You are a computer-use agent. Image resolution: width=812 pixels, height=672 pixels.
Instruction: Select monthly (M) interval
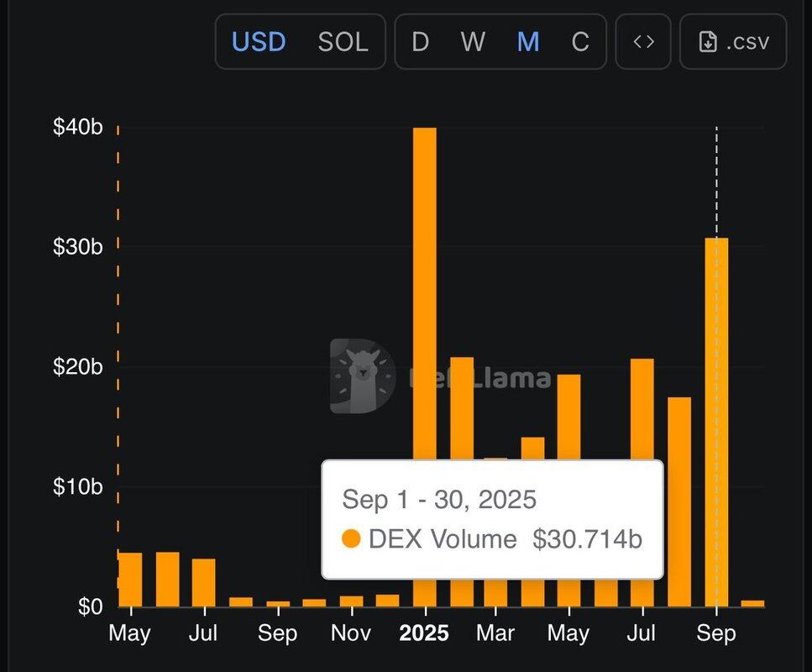[527, 42]
